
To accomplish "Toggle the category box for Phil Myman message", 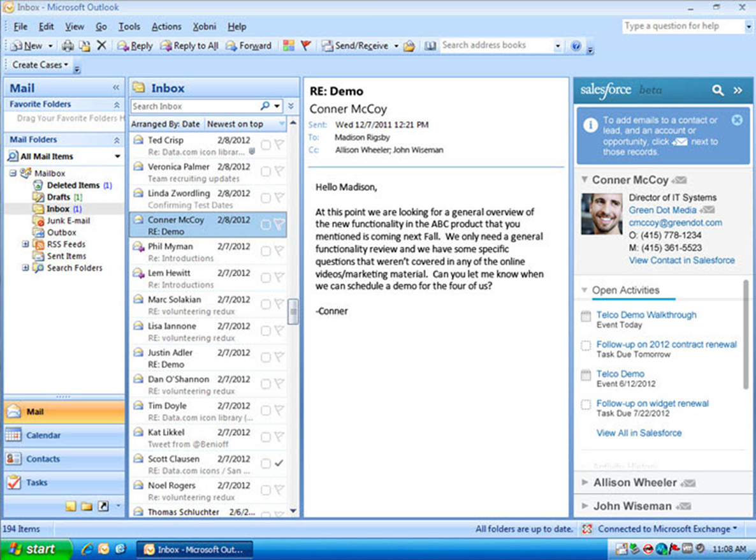I will (x=266, y=251).
